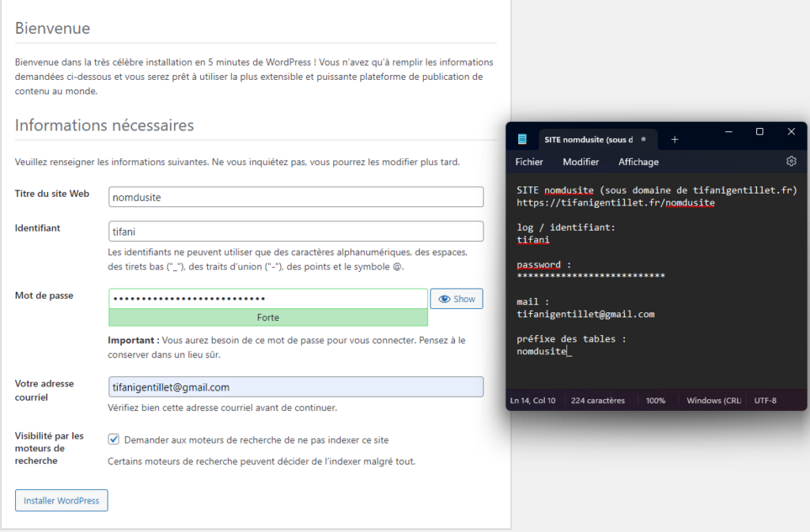810x532 pixels.
Task: Click the Notepad app icon in title bar
Action: 522,139
